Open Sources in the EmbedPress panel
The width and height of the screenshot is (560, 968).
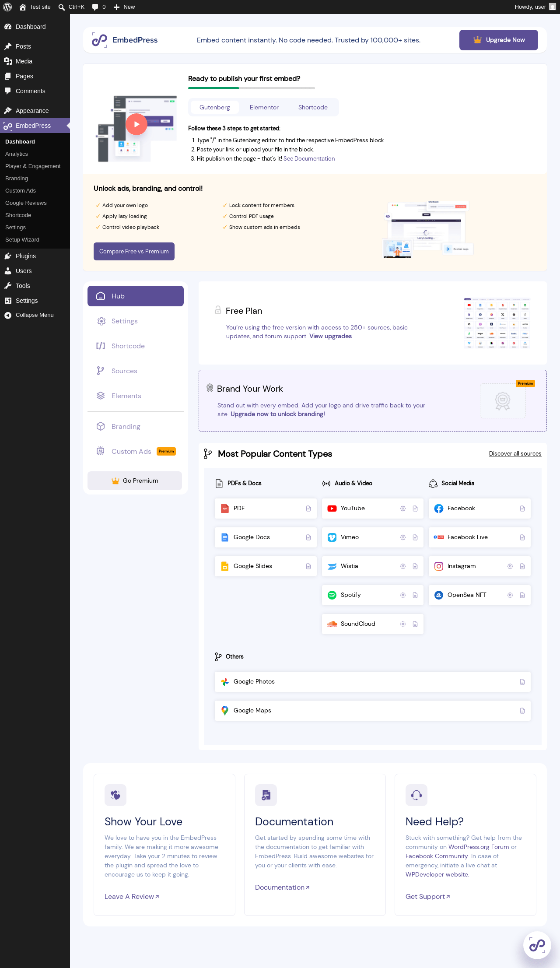[136, 371]
